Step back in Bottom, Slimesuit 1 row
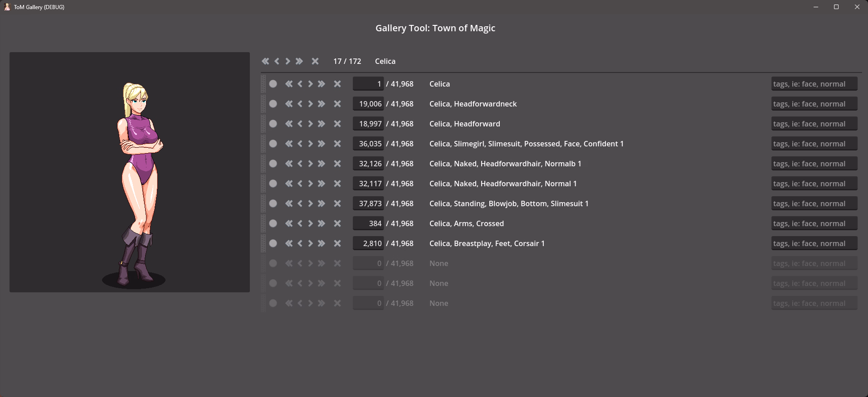Image resolution: width=868 pixels, height=397 pixels. pyautogui.click(x=300, y=203)
